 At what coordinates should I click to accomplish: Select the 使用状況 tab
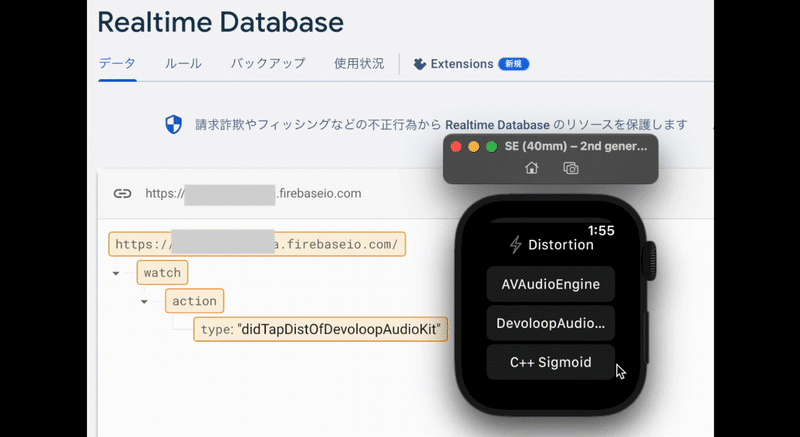tap(359, 64)
